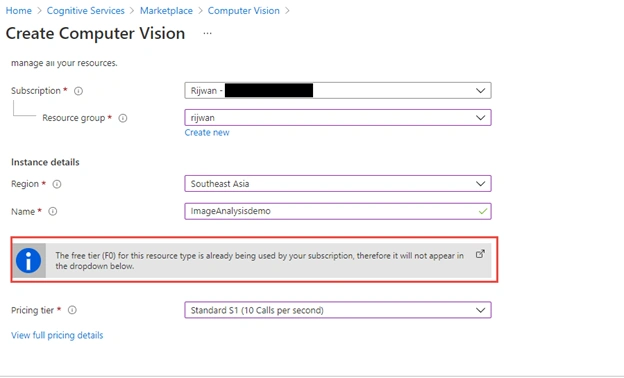Click the free tier F0 notice text
The height and width of the screenshot is (378, 624).
point(259,261)
